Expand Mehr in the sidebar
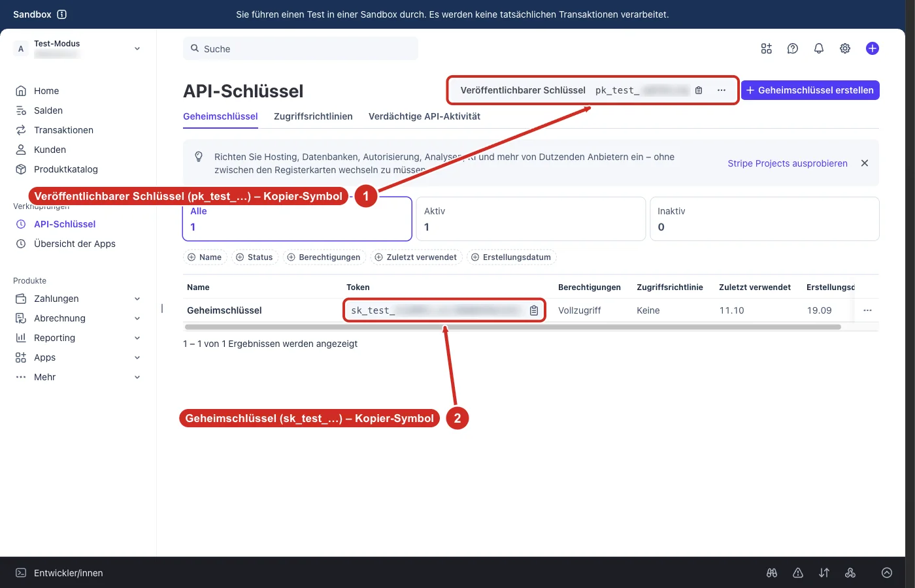Viewport: 915px width, 588px height. point(78,377)
